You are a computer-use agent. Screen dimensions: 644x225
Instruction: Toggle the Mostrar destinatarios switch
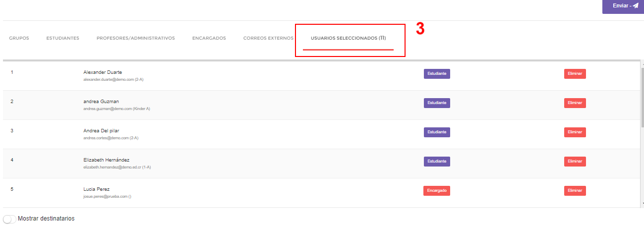[9, 219]
